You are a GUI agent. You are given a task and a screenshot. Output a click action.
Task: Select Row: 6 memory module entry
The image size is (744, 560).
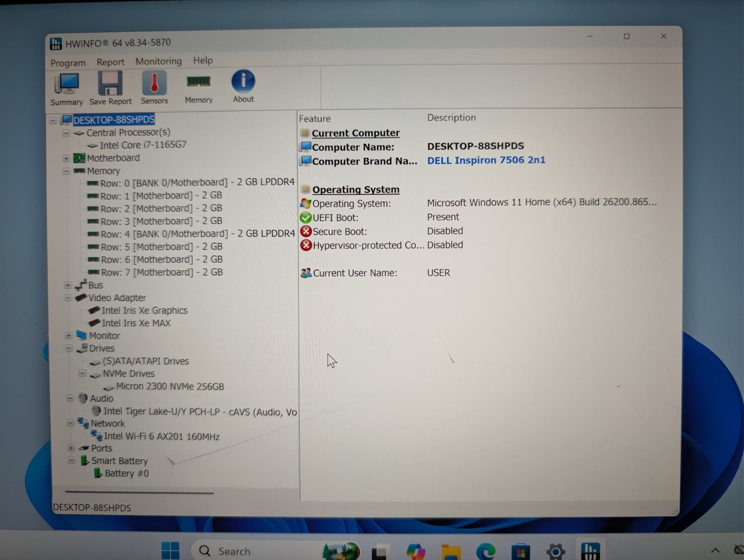161,260
